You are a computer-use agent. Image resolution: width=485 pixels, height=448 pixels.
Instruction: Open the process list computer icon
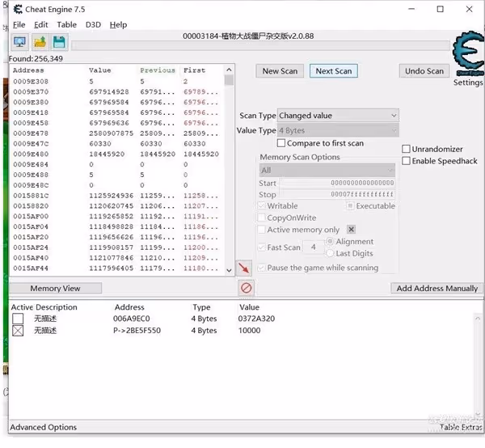coord(19,42)
